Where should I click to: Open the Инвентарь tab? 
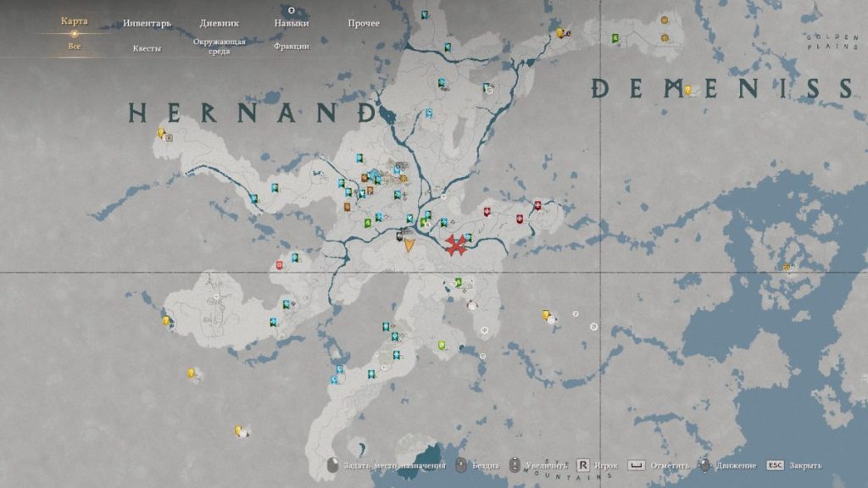click(x=147, y=23)
